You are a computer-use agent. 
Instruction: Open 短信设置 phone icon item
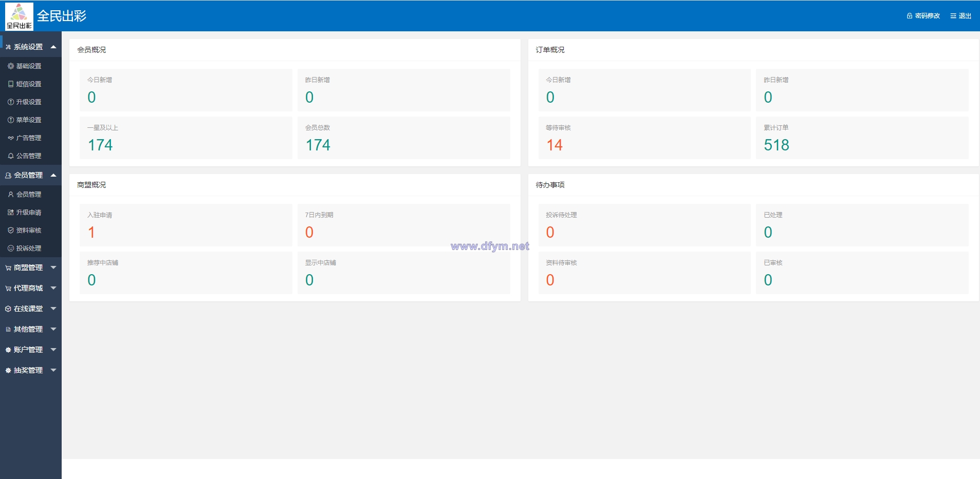11,84
